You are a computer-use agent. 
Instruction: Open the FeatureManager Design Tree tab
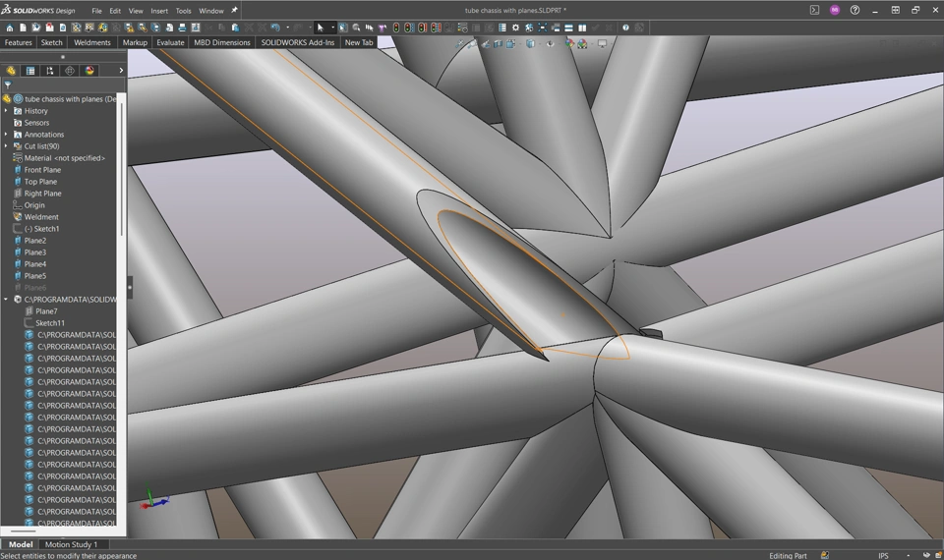pos(11,71)
